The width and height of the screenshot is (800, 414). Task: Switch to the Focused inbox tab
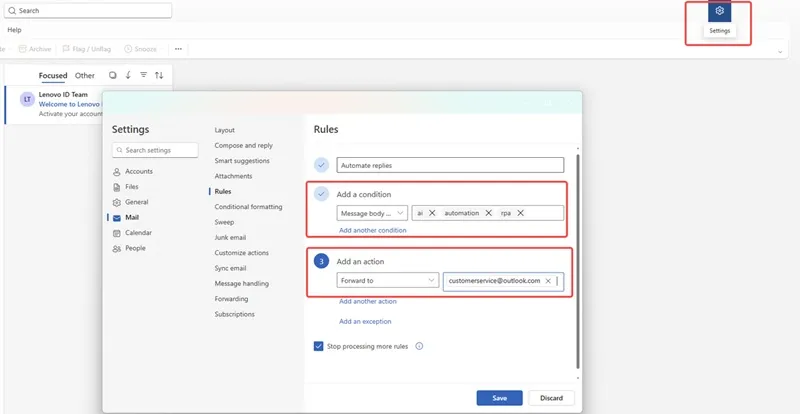(x=53, y=76)
